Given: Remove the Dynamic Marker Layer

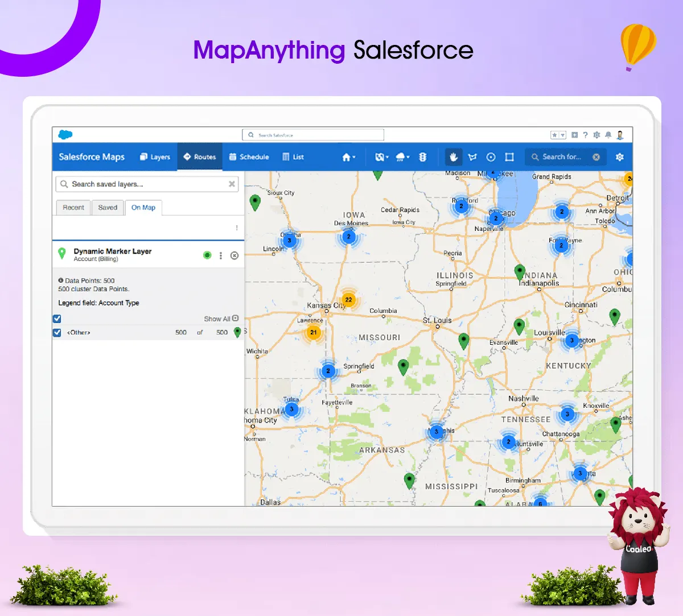Looking at the screenshot, I should pyautogui.click(x=234, y=255).
